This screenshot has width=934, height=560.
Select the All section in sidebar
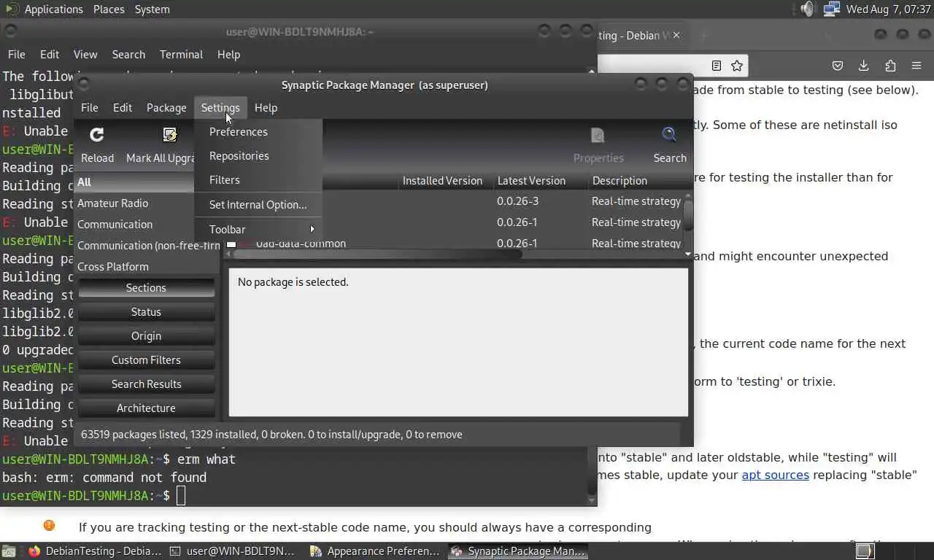(x=135, y=182)
